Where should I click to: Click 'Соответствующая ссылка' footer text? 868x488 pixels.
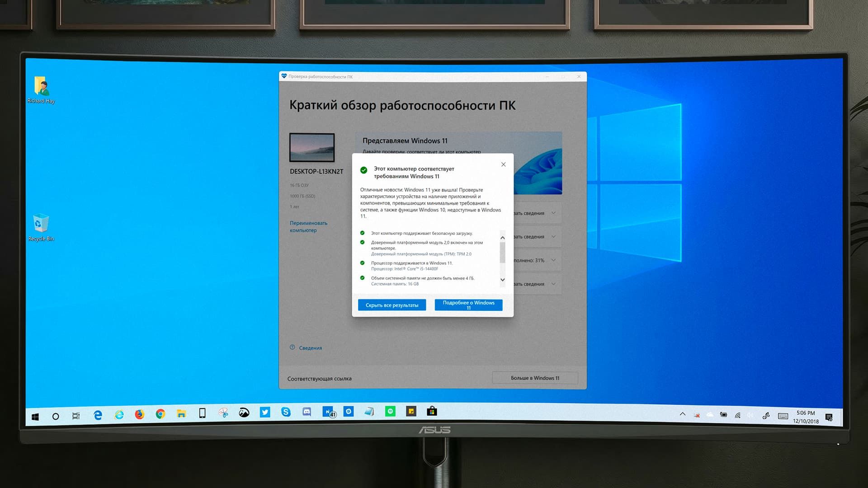point(319,379)
